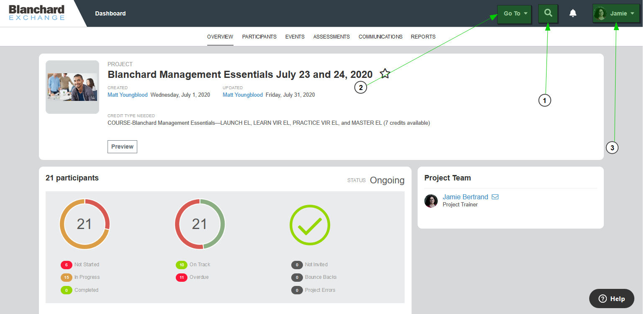Image resolution: width=644 pixels, height=314 pixels.
Task: Click the Project Errors count badge
Action: click(x=297, y=290)
